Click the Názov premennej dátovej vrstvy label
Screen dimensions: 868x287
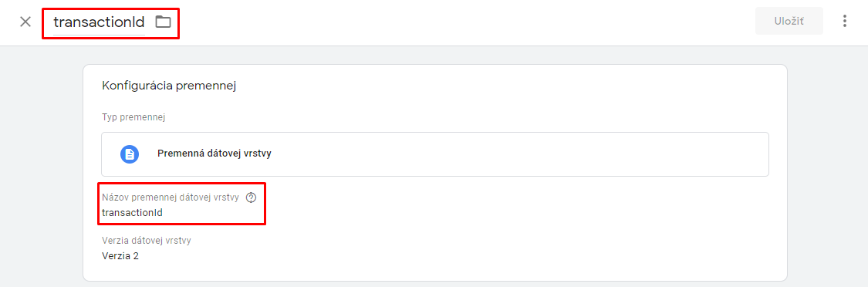tap(171, 198)
